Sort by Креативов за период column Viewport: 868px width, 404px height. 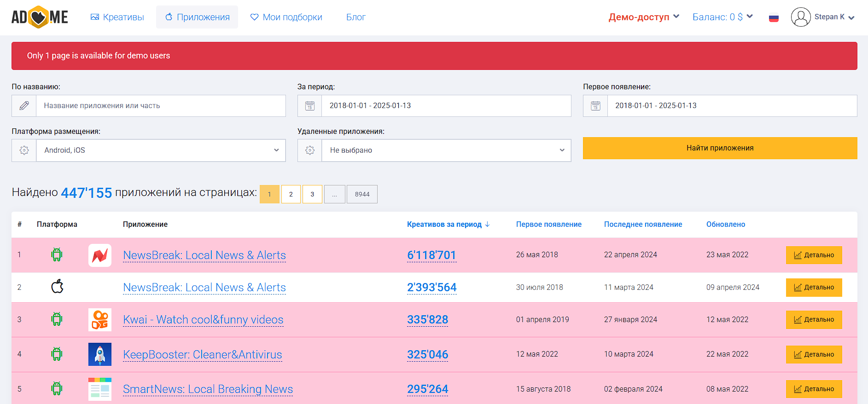pyautogui.click(x=448, y=225)
